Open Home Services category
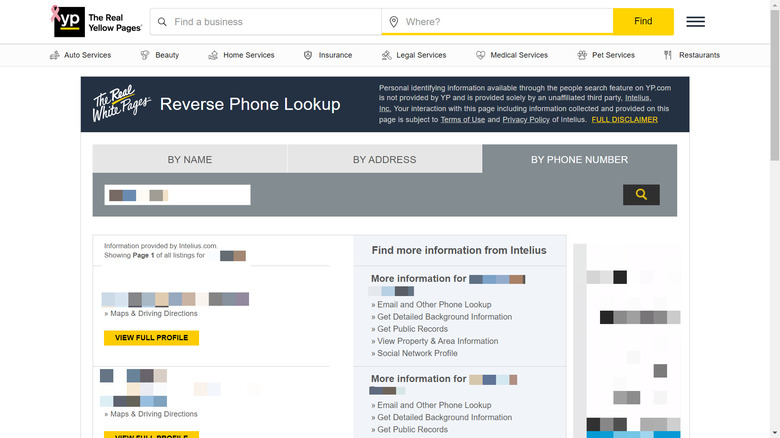 tap(248, 55)
